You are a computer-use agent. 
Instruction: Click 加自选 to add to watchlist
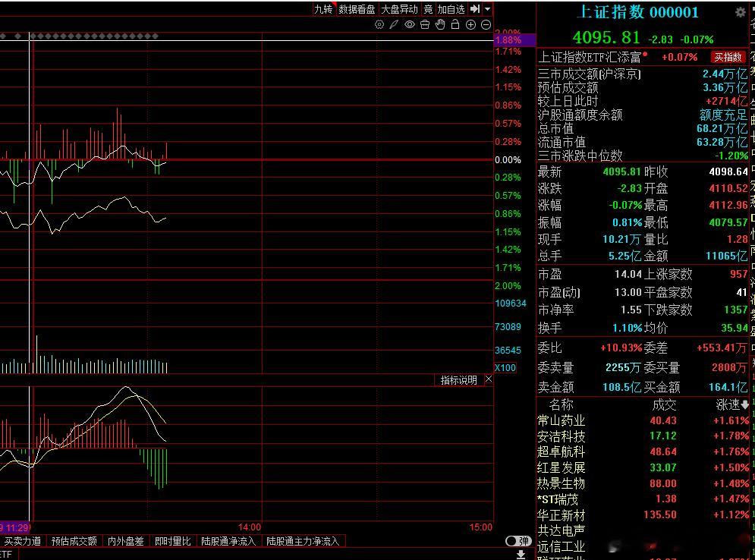451,8
